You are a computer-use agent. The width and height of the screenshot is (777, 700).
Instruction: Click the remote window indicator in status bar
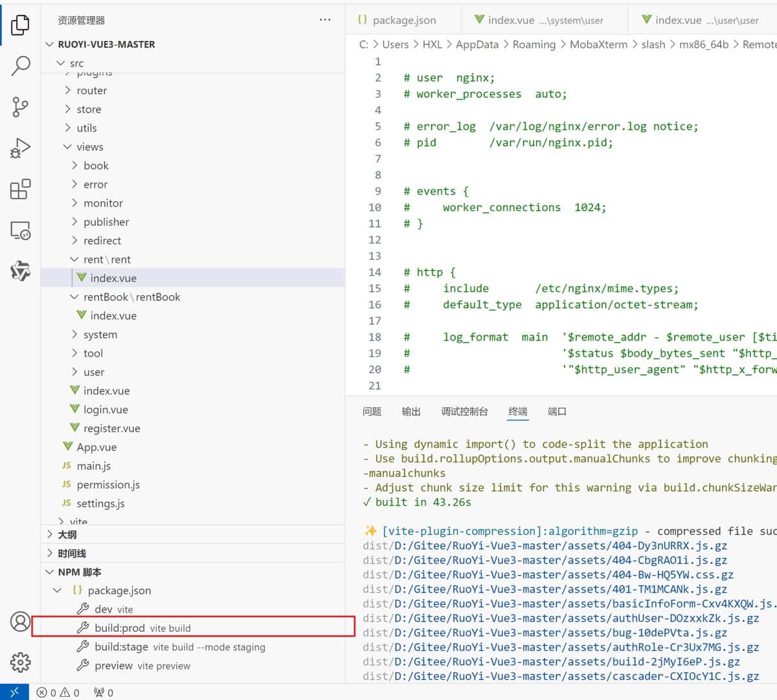14,692
